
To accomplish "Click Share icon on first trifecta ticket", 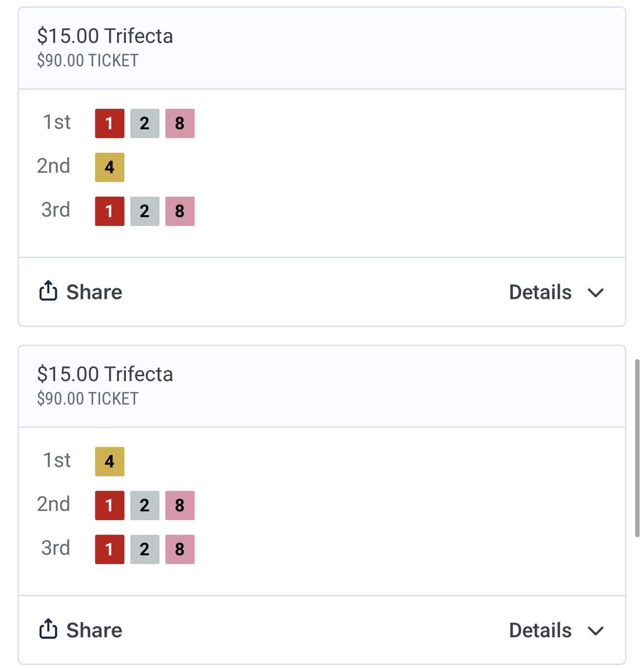I will pos(48,290).
